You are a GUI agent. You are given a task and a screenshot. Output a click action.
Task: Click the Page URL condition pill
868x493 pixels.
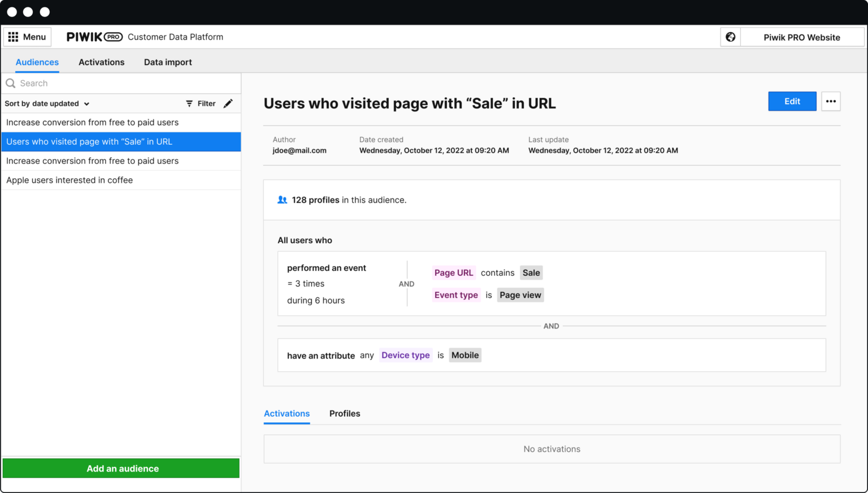point(454,273)
